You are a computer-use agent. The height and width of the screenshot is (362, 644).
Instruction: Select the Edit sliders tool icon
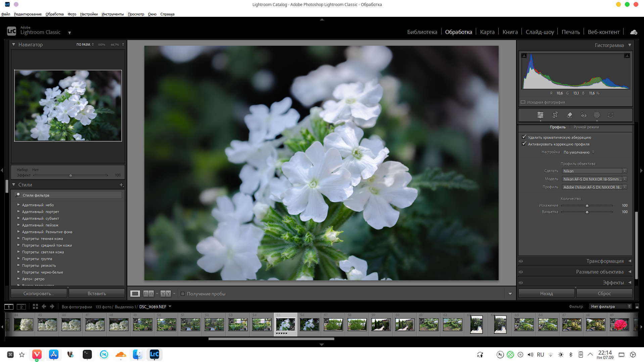540,115
